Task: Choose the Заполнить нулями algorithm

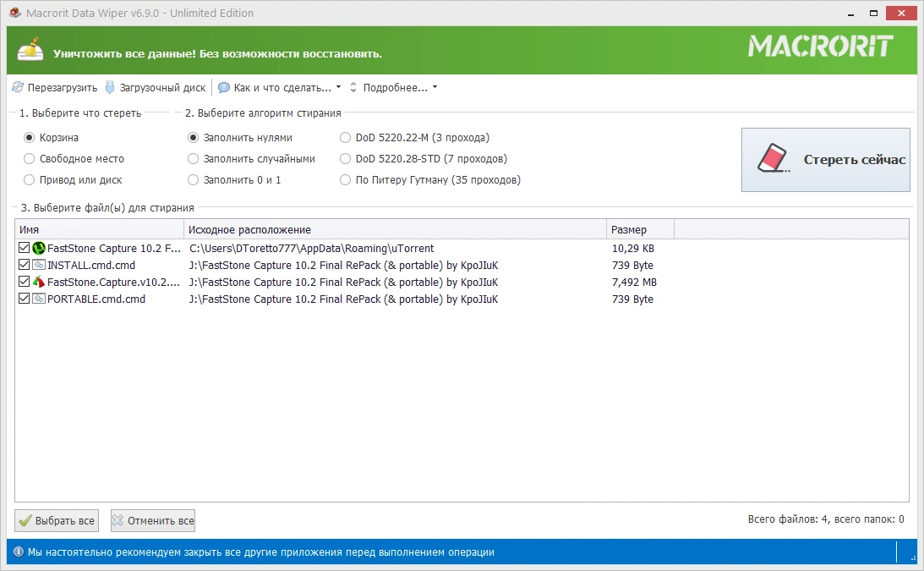Action: point(193,137)
